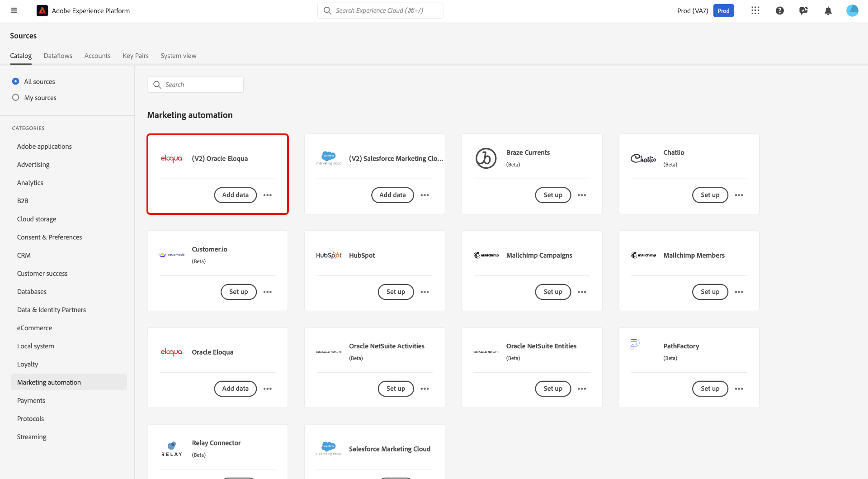Screen dimensions: 868x479
Task: Click Set up for Mailchimp Members
Action: point(710,292)
